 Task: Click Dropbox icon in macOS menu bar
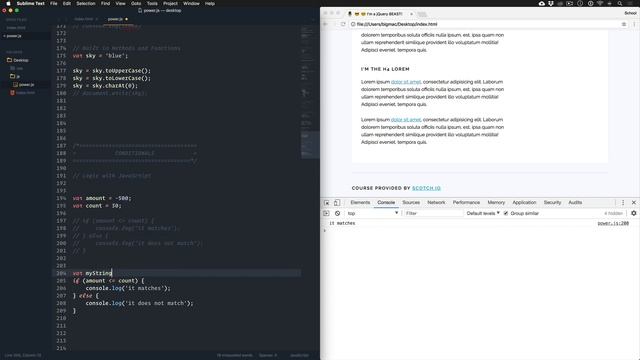551,3
